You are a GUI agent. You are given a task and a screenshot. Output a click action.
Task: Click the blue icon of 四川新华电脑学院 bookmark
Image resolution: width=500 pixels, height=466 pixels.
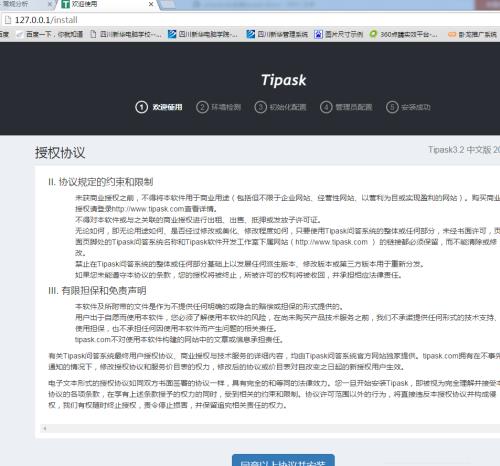tap(172, 34)
